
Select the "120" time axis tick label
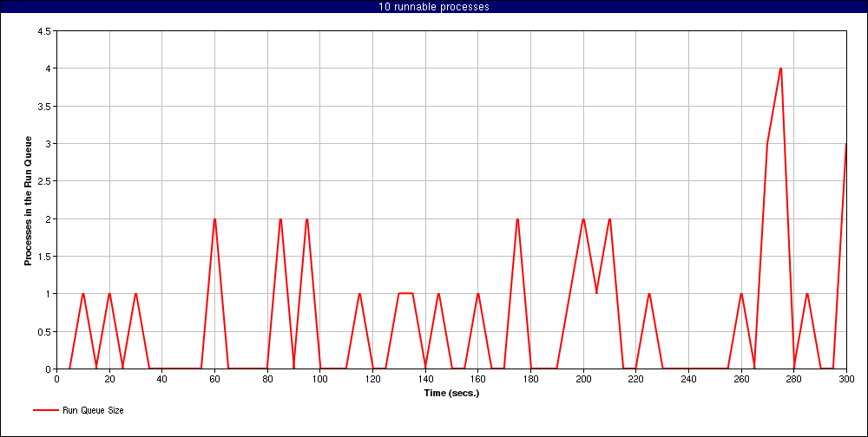[x=372, y=380]
